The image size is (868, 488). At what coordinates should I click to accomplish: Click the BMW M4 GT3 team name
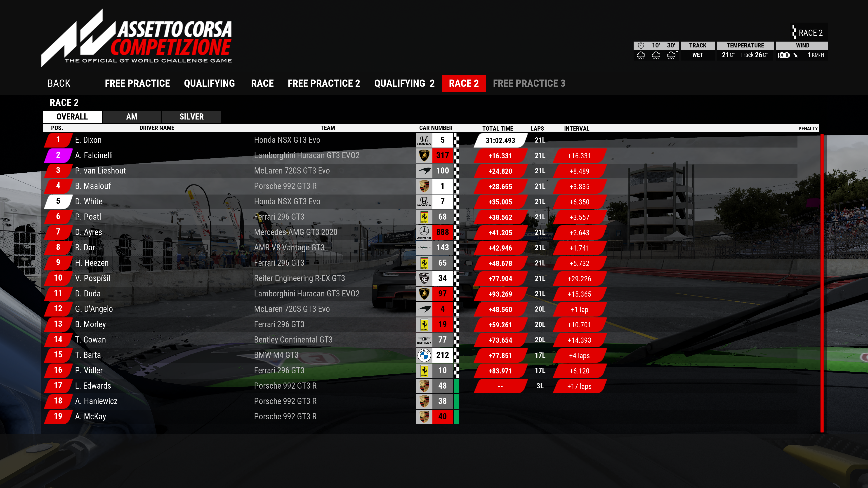276,355
